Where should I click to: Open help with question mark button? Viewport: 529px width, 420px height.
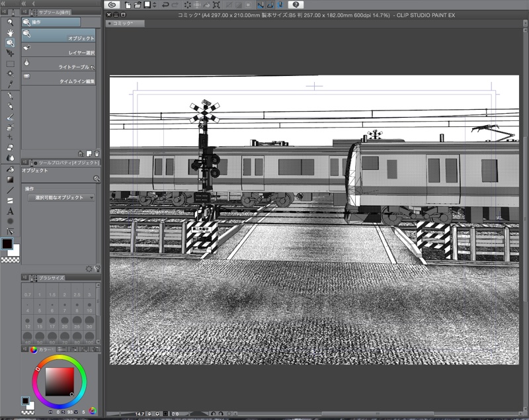click(x=296, y=5)
